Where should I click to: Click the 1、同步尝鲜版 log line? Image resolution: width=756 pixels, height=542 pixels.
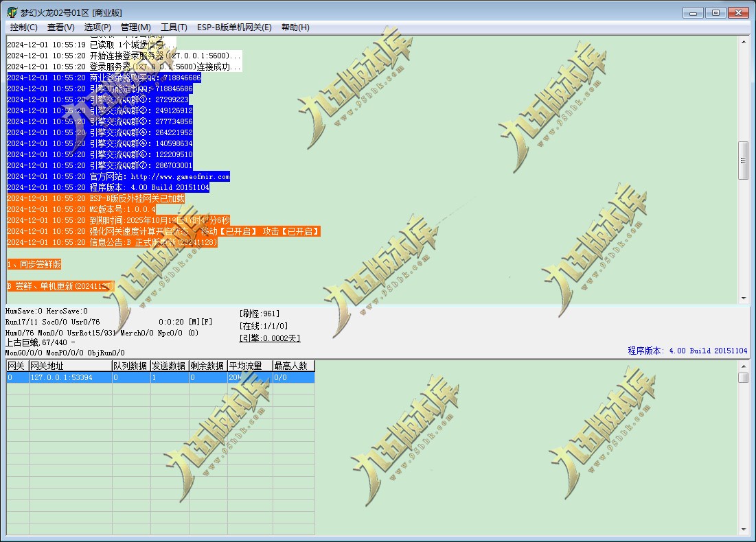(x=34, y=265)
